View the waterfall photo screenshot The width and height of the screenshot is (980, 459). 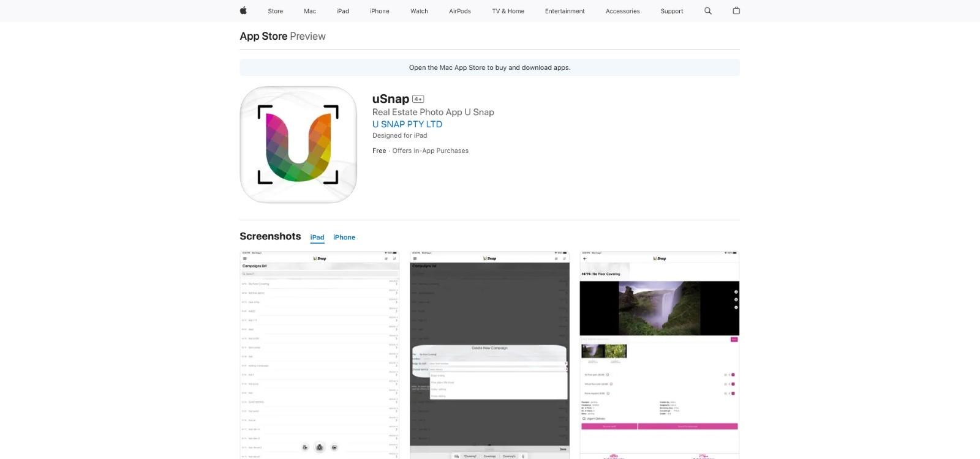659,355
